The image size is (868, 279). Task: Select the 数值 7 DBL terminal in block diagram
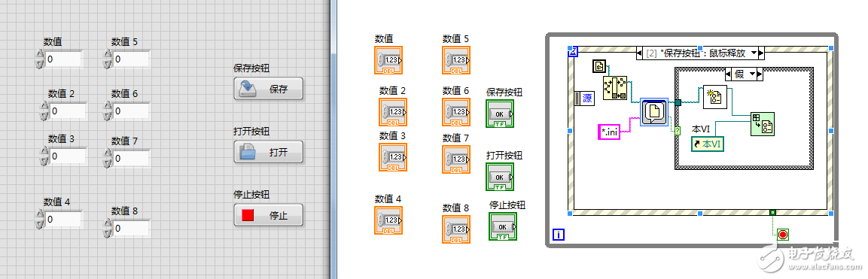(456, 159)
